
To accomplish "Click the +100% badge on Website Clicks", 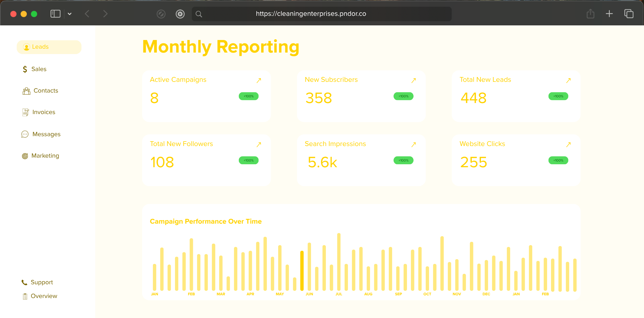I will tap(558, 160).
